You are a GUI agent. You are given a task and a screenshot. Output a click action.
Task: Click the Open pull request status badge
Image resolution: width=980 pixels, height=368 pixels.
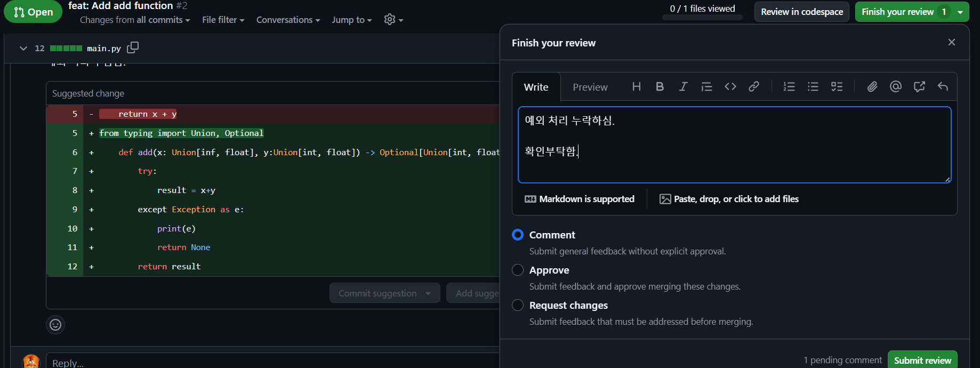pyautogui.click(x=33, y=12)
